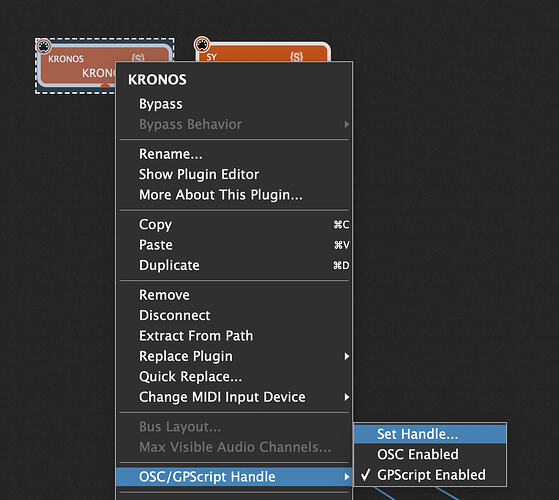Select the orange SY block

pyautogui.click(x=263, y=52)
